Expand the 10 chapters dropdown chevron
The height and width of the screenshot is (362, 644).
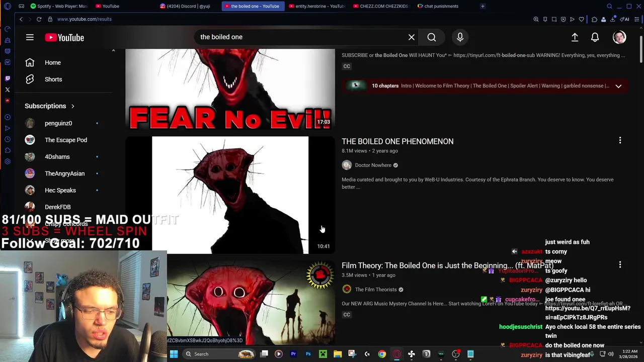(618, 86)
